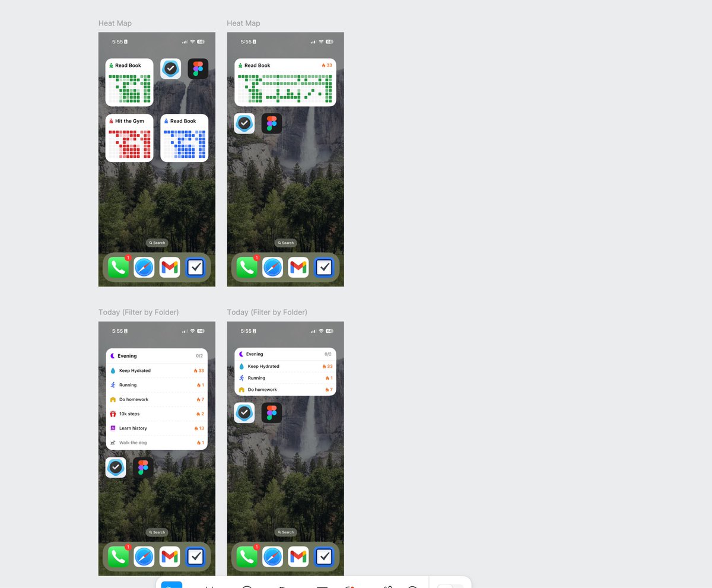
Task: Click the Search pill in the six-habit Today frame
Action: coord(157,532)
